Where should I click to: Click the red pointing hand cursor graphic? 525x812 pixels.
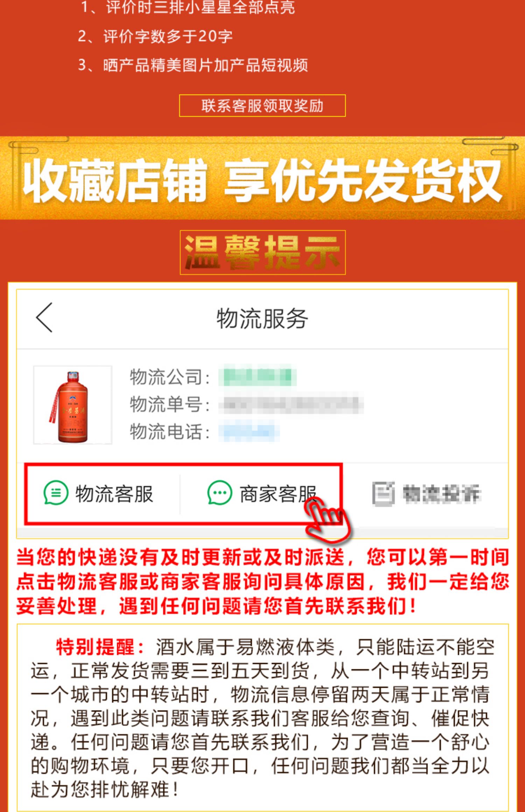327,521
